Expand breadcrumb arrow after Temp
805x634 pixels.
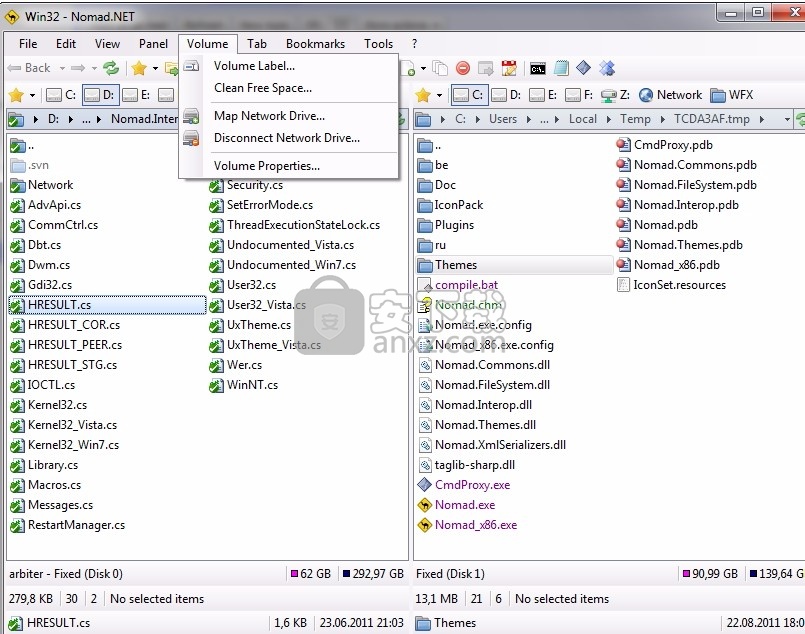pyautogui.click(x=662, y=120)
